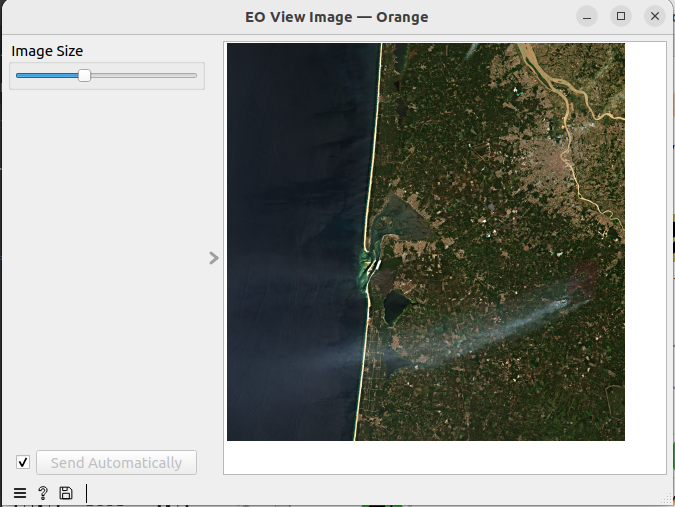Open widget help question mark icon
The image size is (675, 507).
coord(43,493)
